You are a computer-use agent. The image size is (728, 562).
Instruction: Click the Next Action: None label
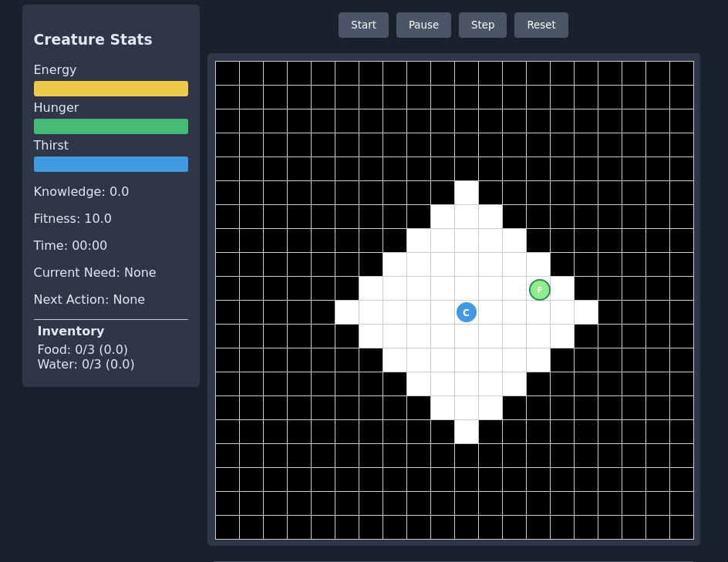89,299
